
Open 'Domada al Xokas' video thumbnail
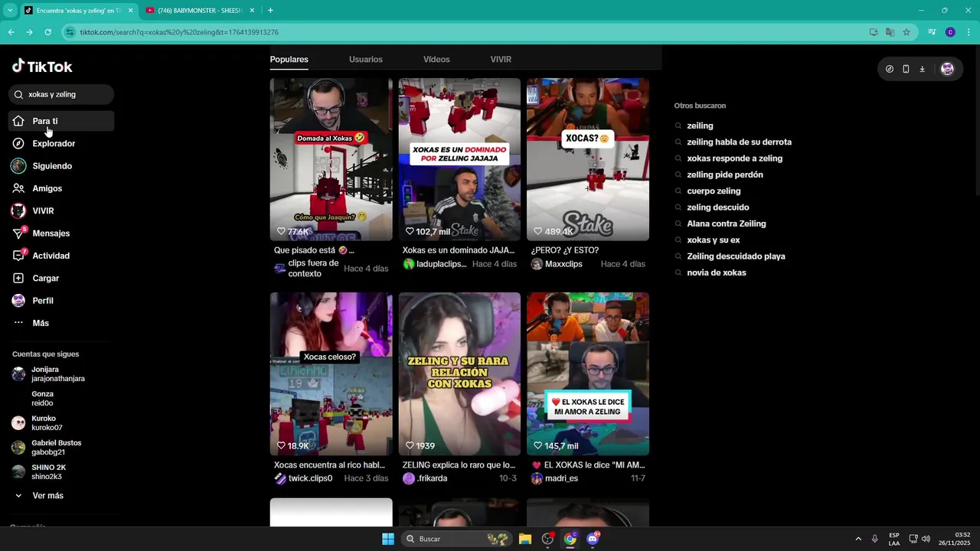(x=331, y=159)
